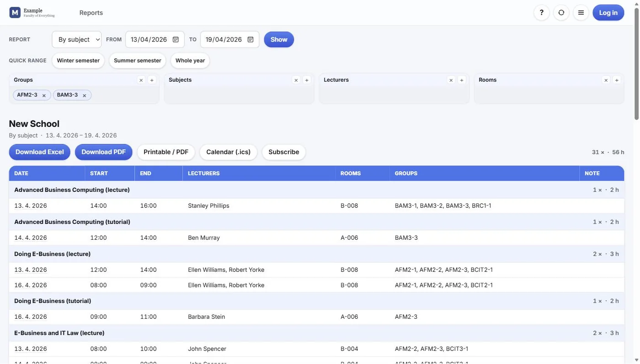Clear the Lecturers filter with x icon
This screenshot has height=364, width=640.
click(451, 80)
